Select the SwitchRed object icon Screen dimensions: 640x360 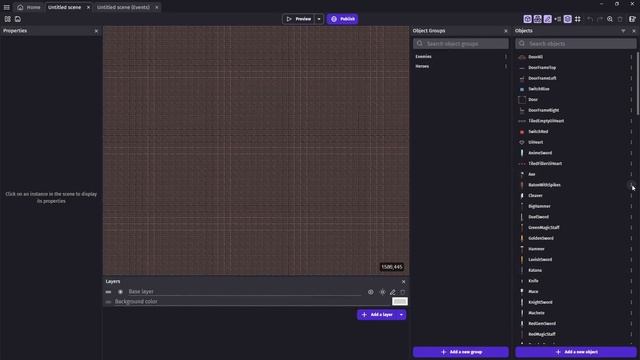coord(522,132)
